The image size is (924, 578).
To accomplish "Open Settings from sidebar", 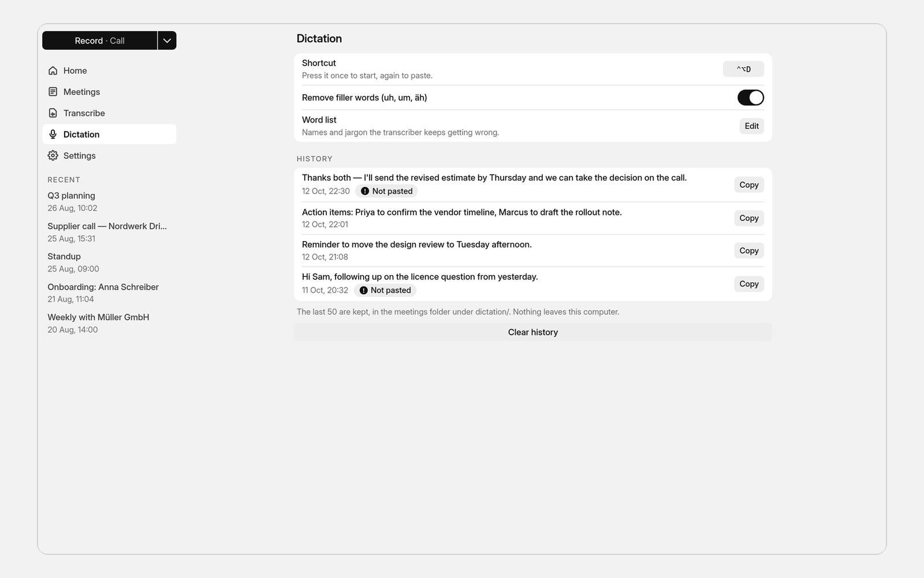I will click(x=109, y=155).
